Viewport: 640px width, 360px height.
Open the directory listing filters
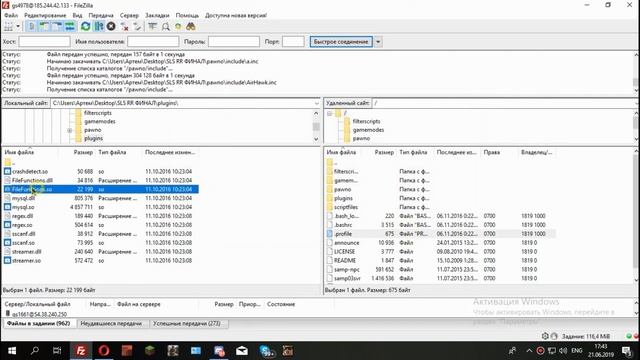(x=152, y=27)
